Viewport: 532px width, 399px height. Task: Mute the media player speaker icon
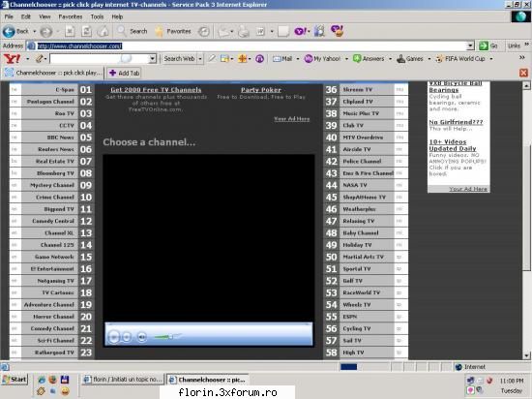(142, 337)
